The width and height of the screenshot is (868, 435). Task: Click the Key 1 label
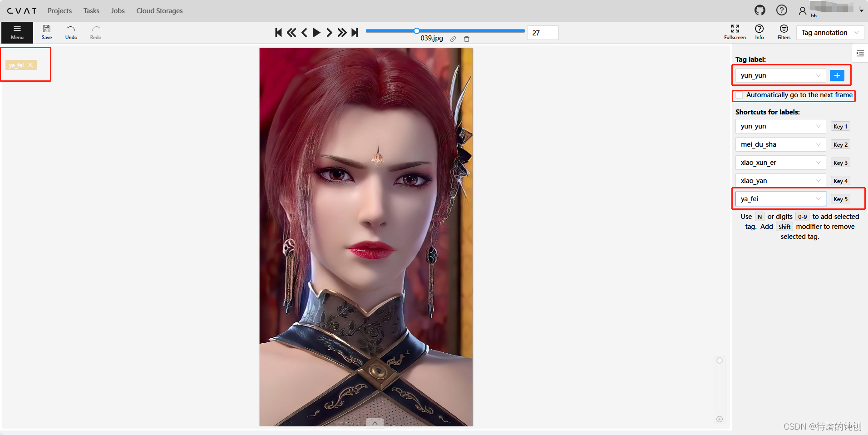[x=840, y=127]
